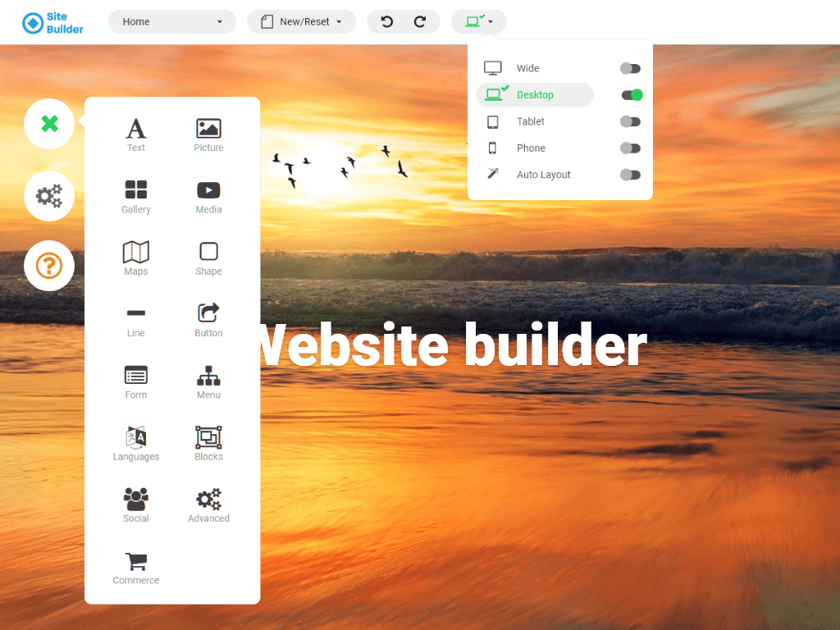This screenshot has width=840, height=630.
Task: Collapse the device view dropdown
Action: pos(478,21)
